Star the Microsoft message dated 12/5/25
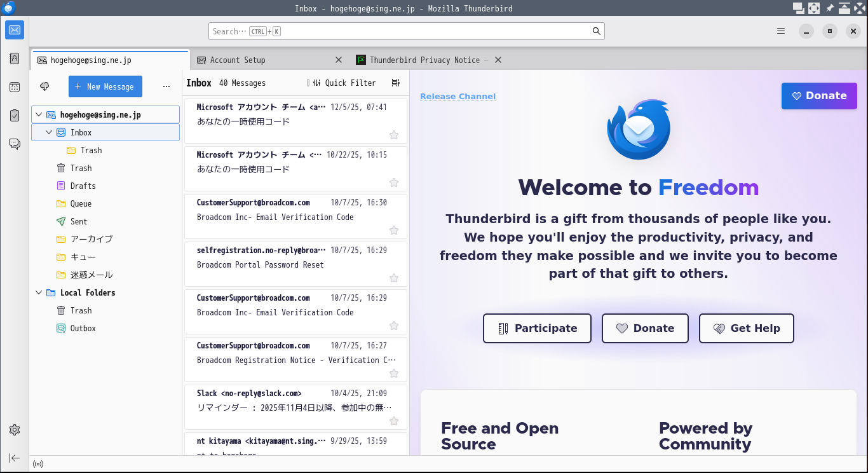Screen dimensions: 868x473 pyautogui.click(x=394, y=135)
